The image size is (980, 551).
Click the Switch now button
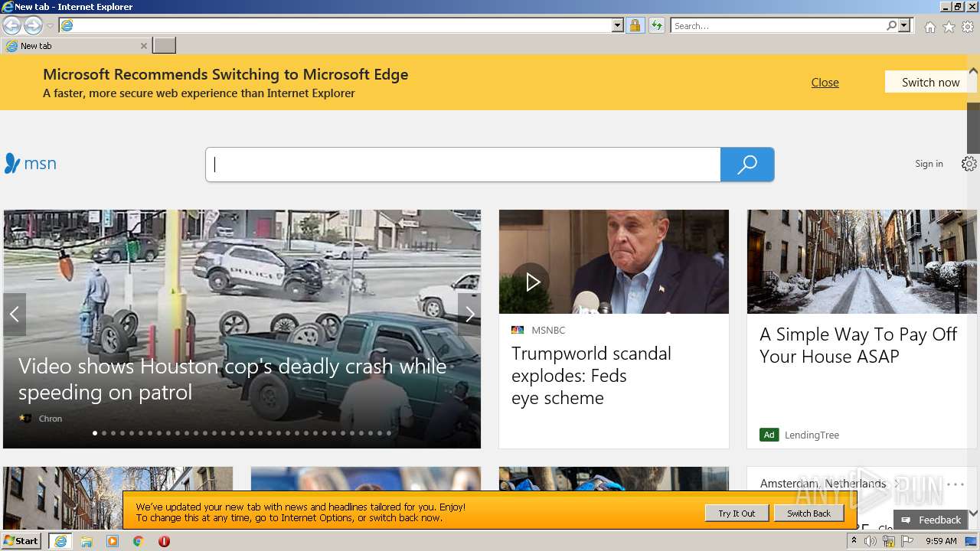[x=930, y=82]
